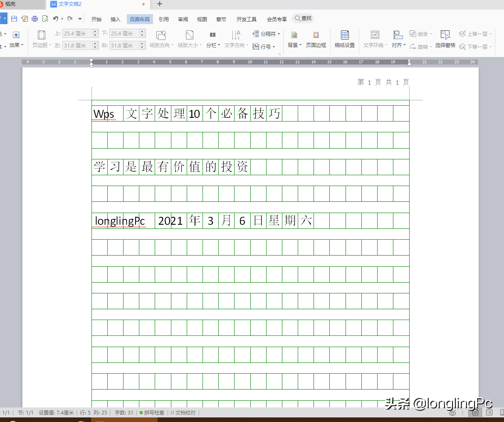Click the 文字环绕 text wrap icon

tap(375, 35)
